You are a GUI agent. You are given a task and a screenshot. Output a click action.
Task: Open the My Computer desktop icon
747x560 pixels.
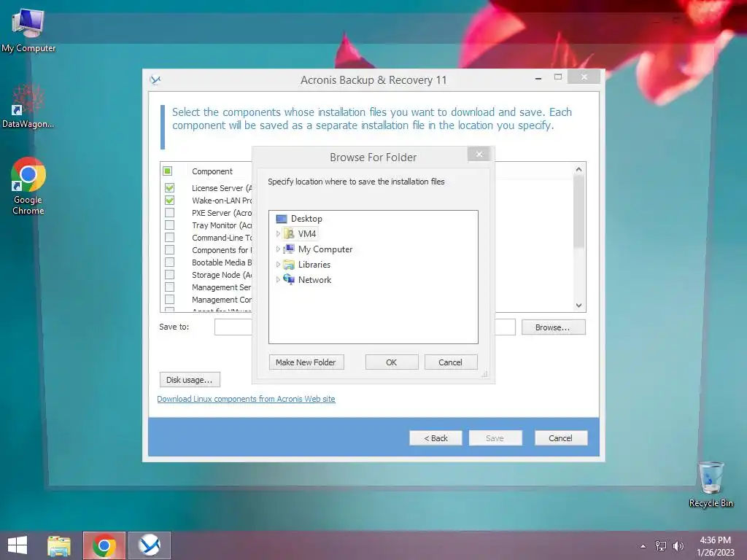pyautogui.click(x=28, y=29)
